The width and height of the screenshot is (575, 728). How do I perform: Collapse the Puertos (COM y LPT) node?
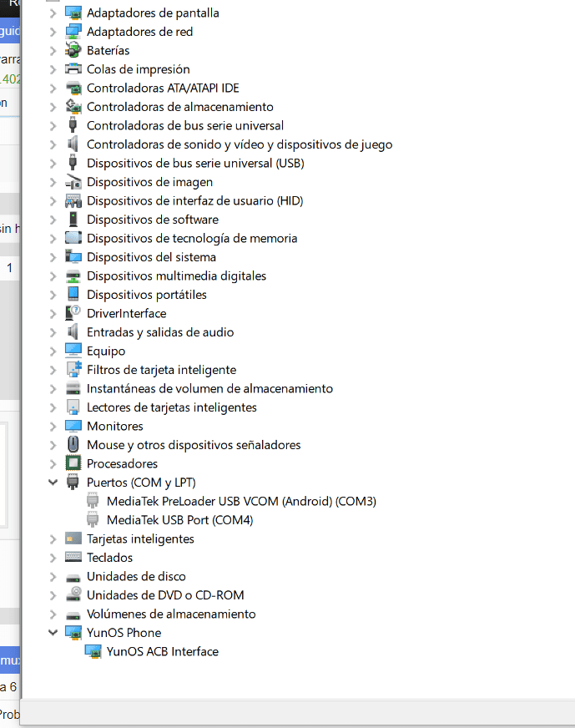click(53, 483)
